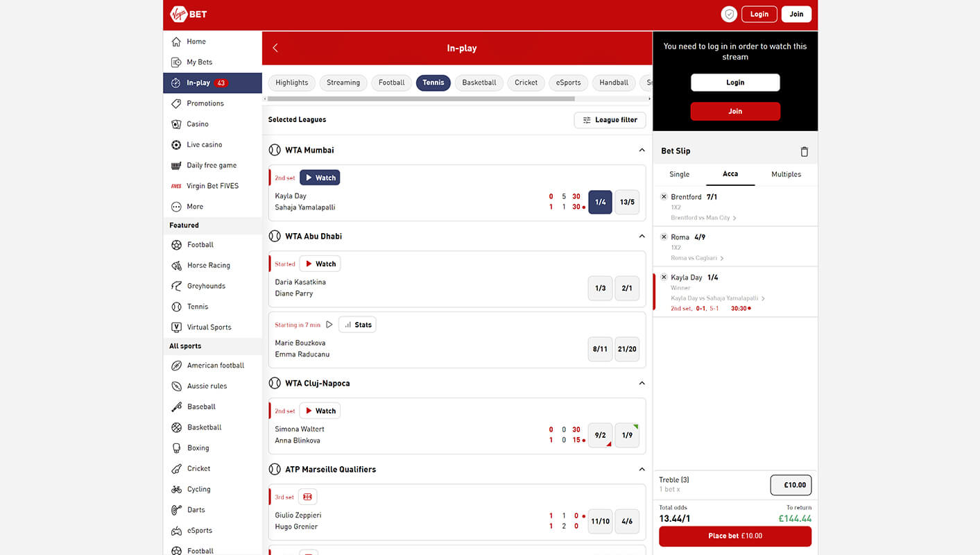Open the Casino sidebar icon

point(176,124)
